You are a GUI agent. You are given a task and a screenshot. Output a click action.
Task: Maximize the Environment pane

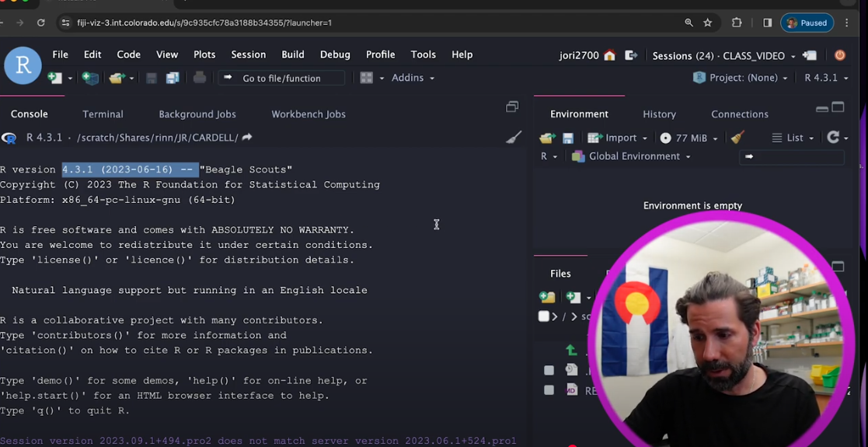838,107
